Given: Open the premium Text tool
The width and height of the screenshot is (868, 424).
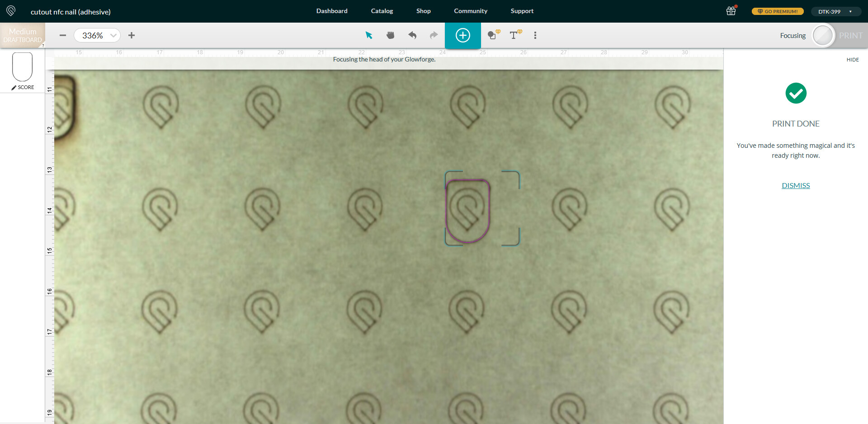Looking at the screenshot, I should pyautogui.click(x=515, y=35).
